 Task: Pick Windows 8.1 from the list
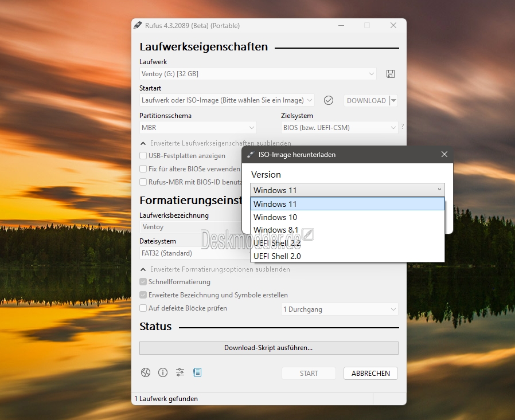[x=348, y=230]
